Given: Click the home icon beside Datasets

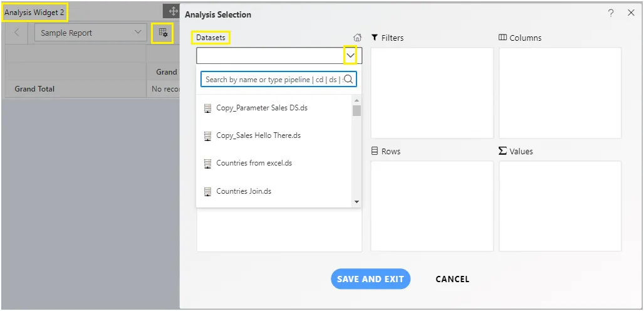Looking at the screenshot, I should [357, 38].
